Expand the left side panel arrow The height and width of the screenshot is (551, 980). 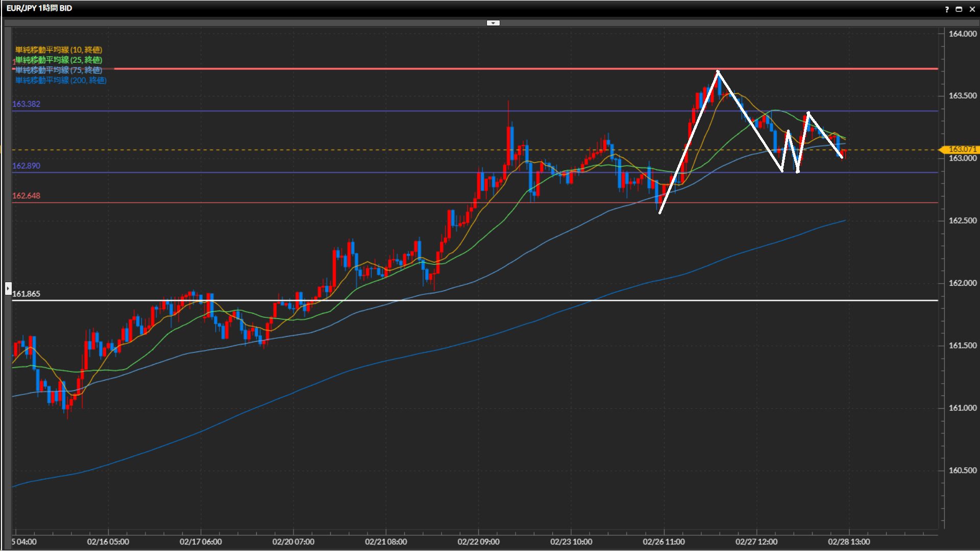tap(8, 289)
